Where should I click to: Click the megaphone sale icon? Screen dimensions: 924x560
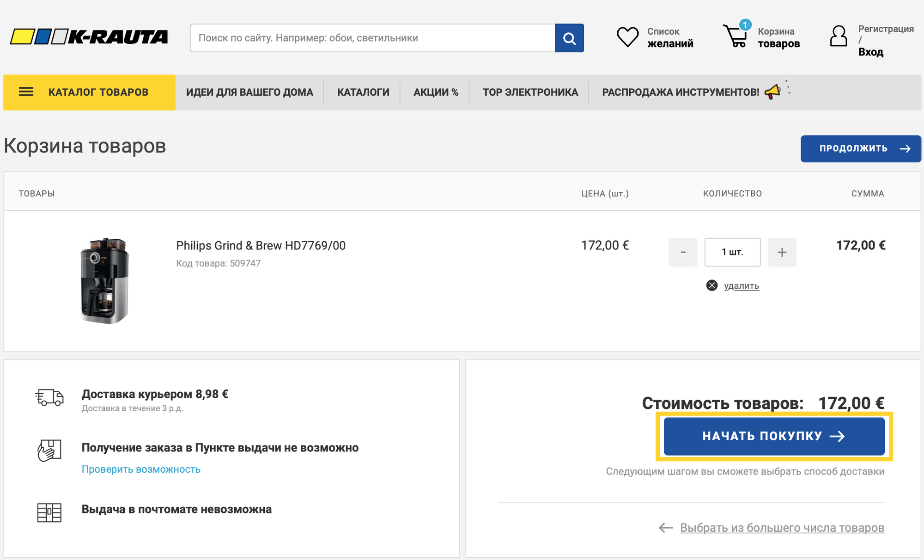(772, 91)
